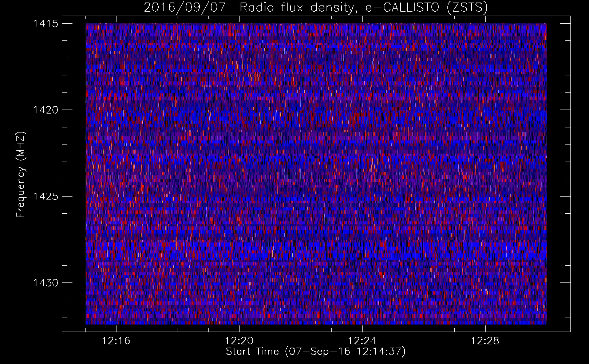The width and height of the screenshot is (589, 364).
Task: Click the 1425 frequency tick label
Action: pos(46,197)
